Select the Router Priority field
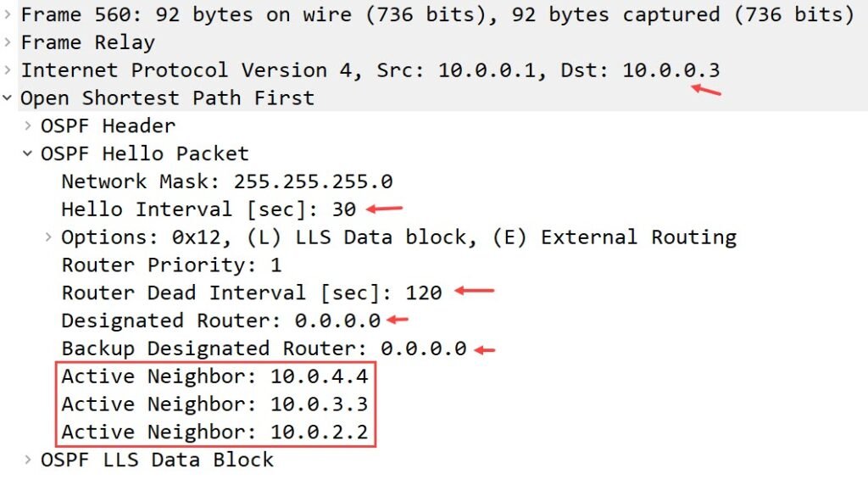The height and width of the screenshot is (496, 868). pos(170,265)
